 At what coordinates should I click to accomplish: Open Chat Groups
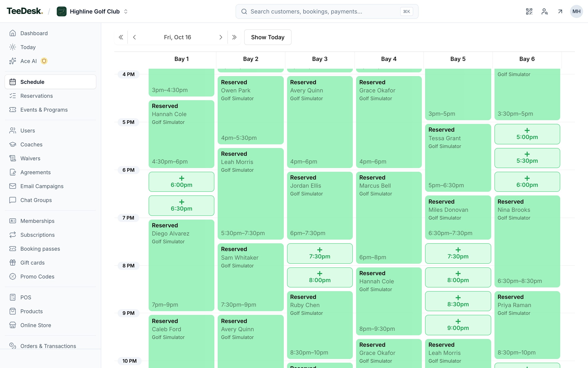tap(50, 200)
